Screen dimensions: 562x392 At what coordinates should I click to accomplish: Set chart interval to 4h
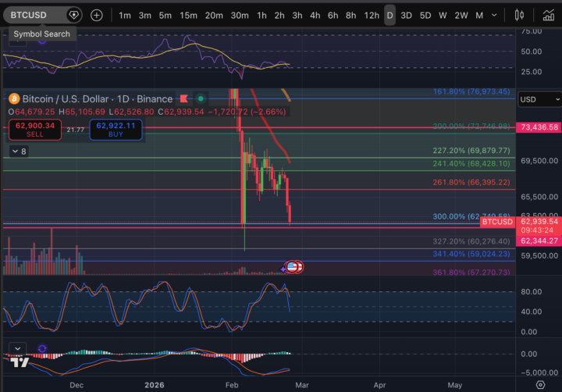coord(315,16)
